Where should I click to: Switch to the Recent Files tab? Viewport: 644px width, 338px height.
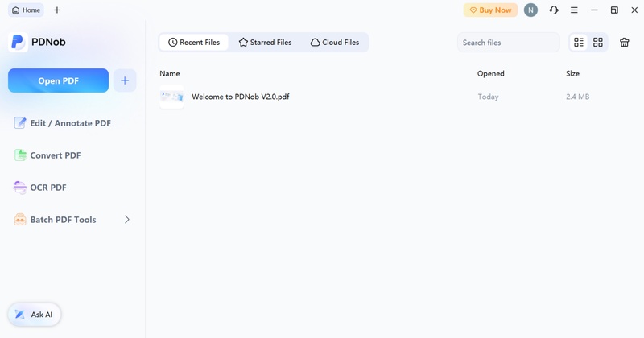tap(194, 43)
